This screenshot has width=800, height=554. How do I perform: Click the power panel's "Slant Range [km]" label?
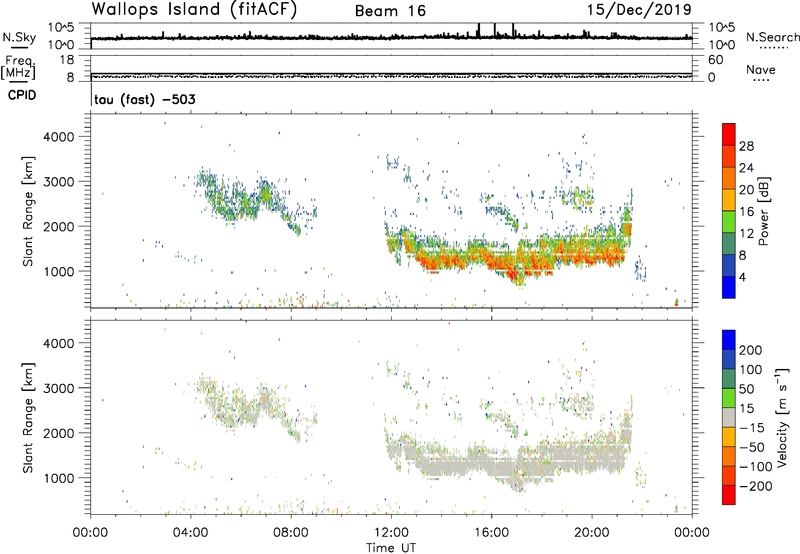(28, 211)
